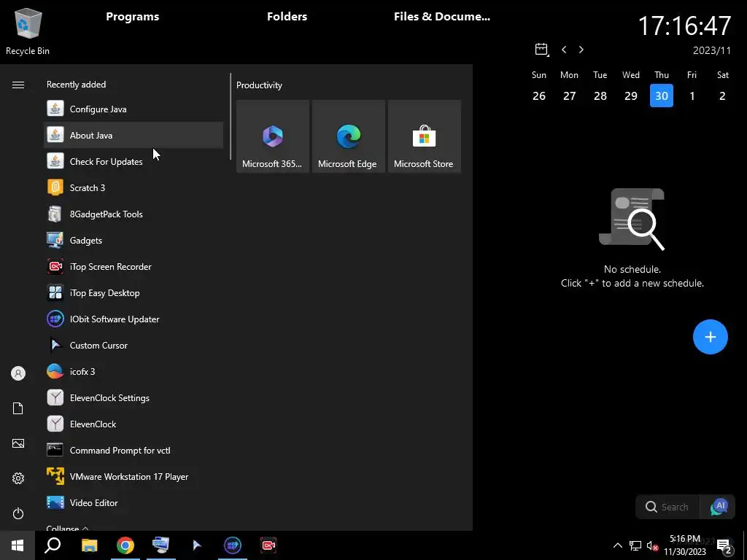The image size is (747, 560).
Task: Launch iTop Screen Recorder from Start list
Action: click(x=133, y=266)
